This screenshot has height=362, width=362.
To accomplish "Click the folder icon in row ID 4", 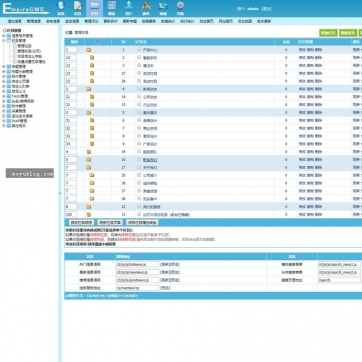I will click(89, 89).
